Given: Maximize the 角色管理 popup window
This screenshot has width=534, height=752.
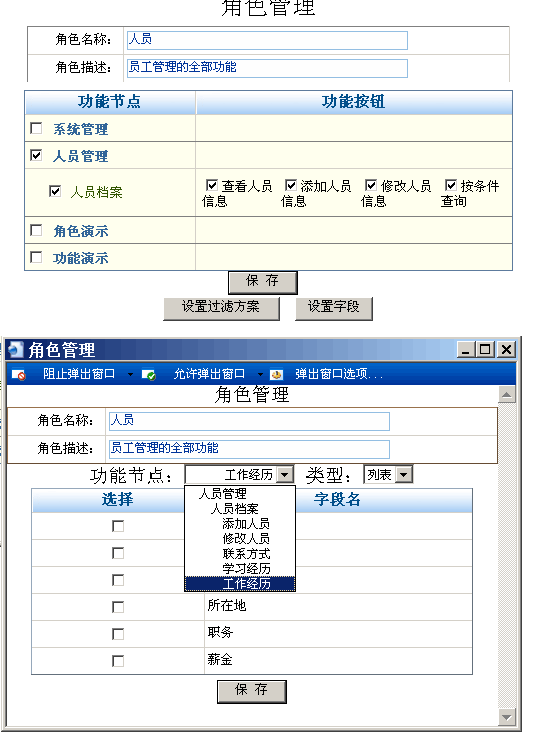Looking at the screenshot, I should 485,350.
